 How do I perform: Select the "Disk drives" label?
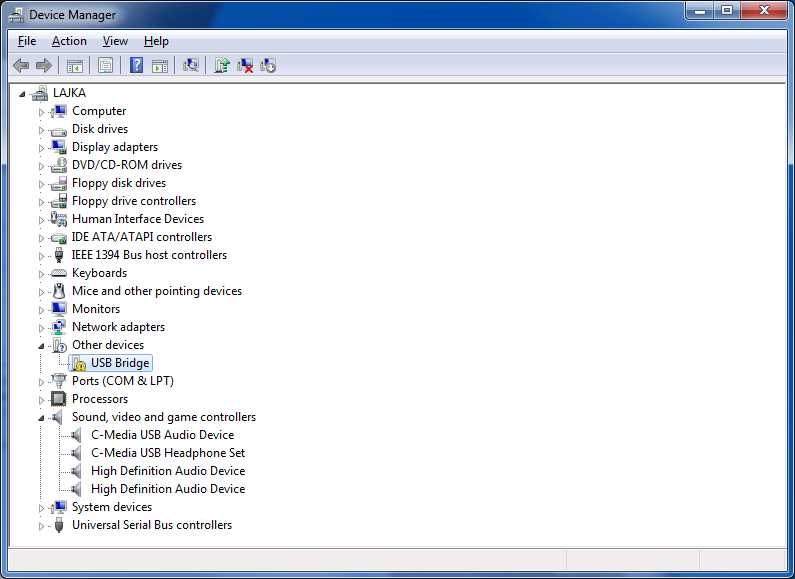pos(100,129)
